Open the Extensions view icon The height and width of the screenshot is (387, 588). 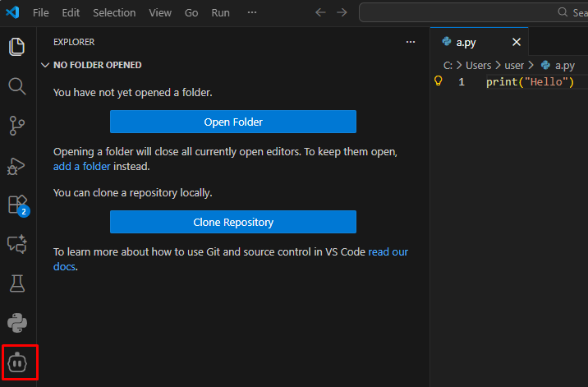17,205
